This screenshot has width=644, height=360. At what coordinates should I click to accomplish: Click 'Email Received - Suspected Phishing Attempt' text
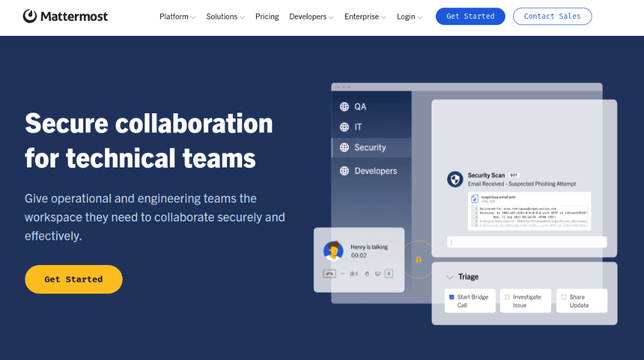[521, 184]
